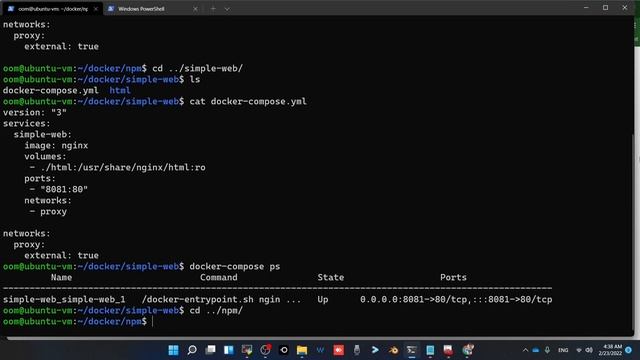Image resolution: width=640 pixels, height=360 pixels.
Task: Click the '"8081:80"' port mapping text
Action: (64, 189)
